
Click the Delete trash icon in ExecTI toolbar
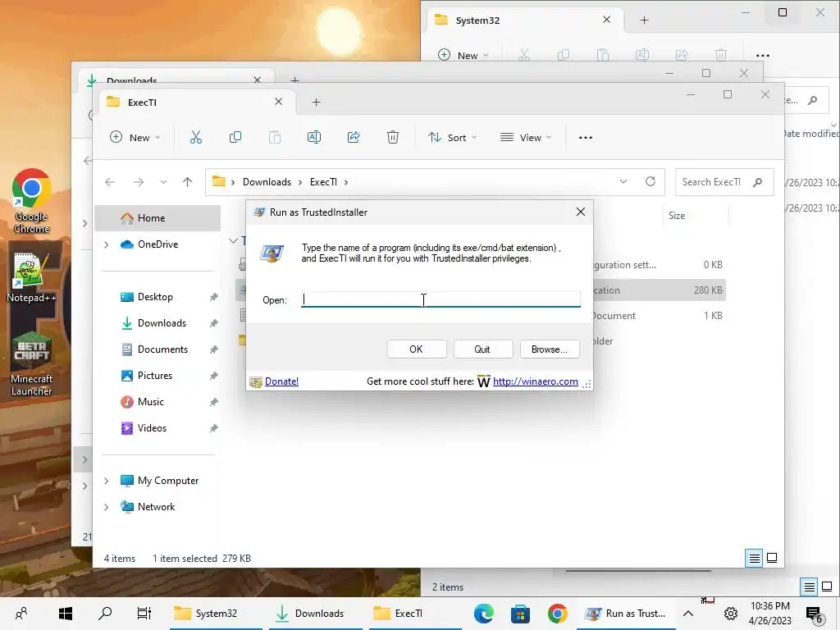393,138
